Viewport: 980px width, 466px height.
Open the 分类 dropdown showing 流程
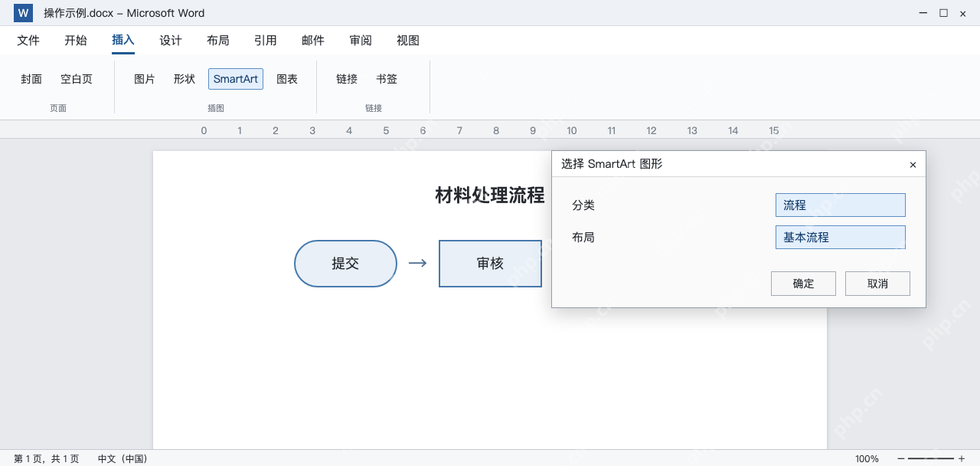(841, 205)
